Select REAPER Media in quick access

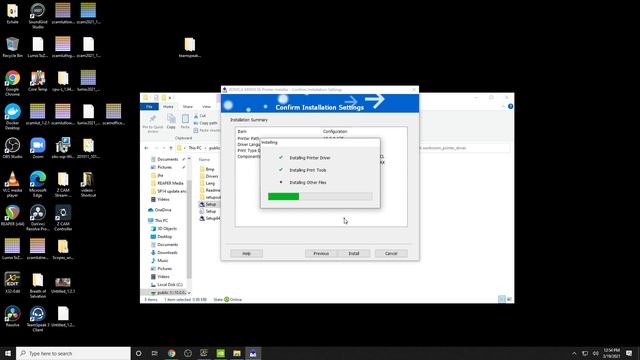click(170, 183)
